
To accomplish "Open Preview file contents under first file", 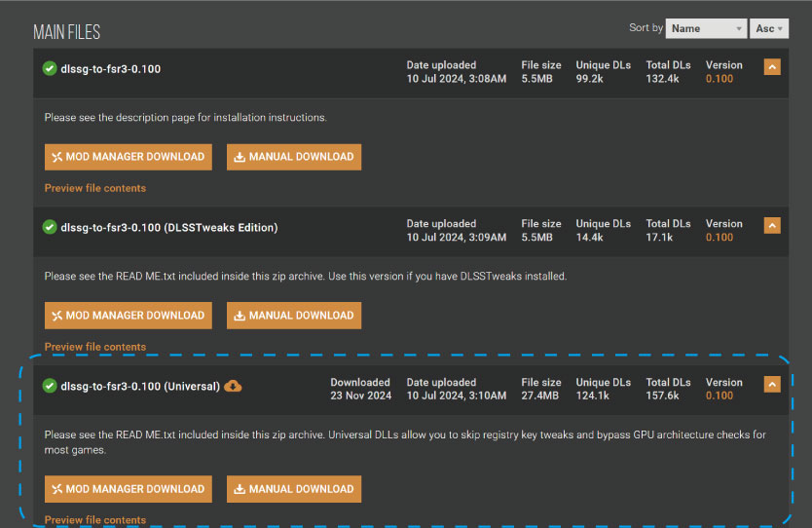I will pyautogui.click(x=95, y=188).
